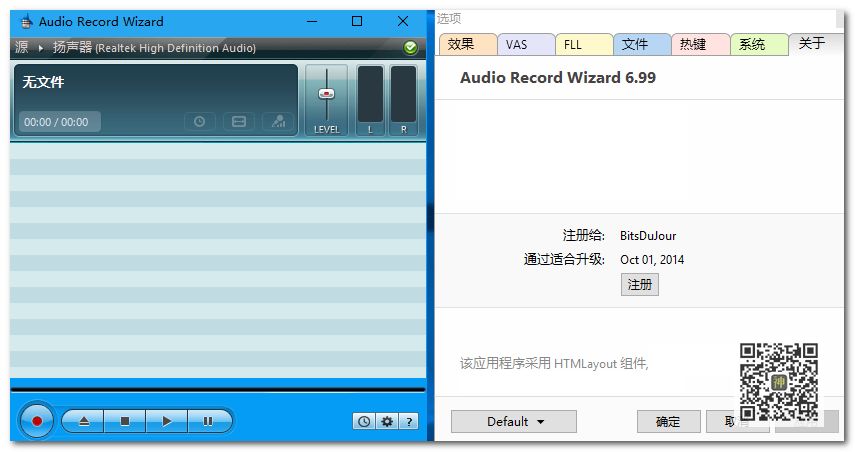
Task: Click the Audio Record Wizard 6.99 heading
Action: [x=558, y=77]
